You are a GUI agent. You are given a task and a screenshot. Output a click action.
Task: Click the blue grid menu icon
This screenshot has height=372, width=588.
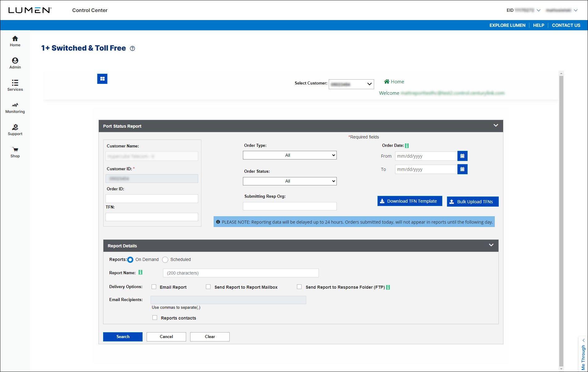click(102, 79)
